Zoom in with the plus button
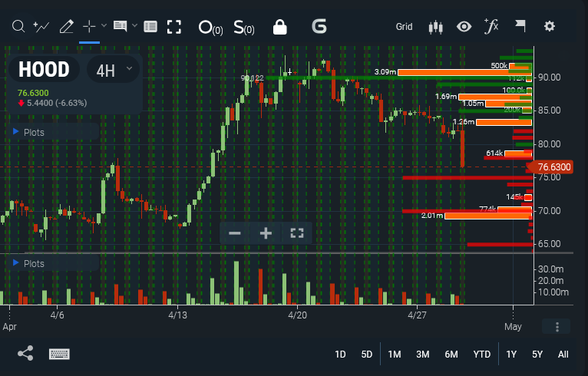588x376 pixels. (x=266, y=233)
